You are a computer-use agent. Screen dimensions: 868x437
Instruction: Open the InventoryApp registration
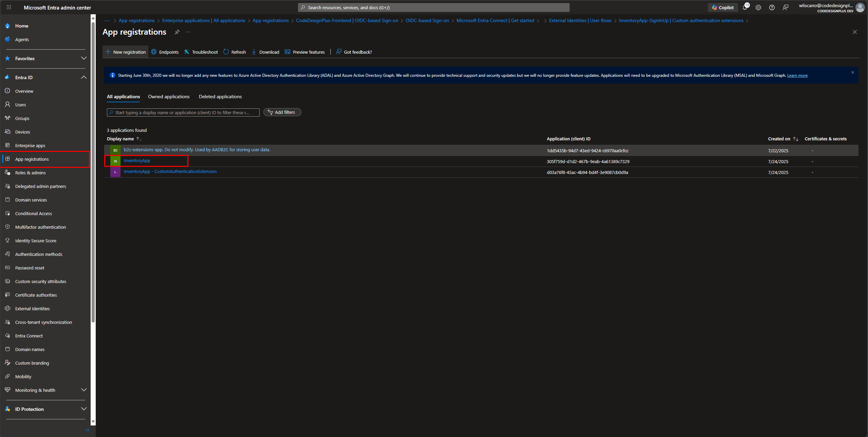[137, 161]
